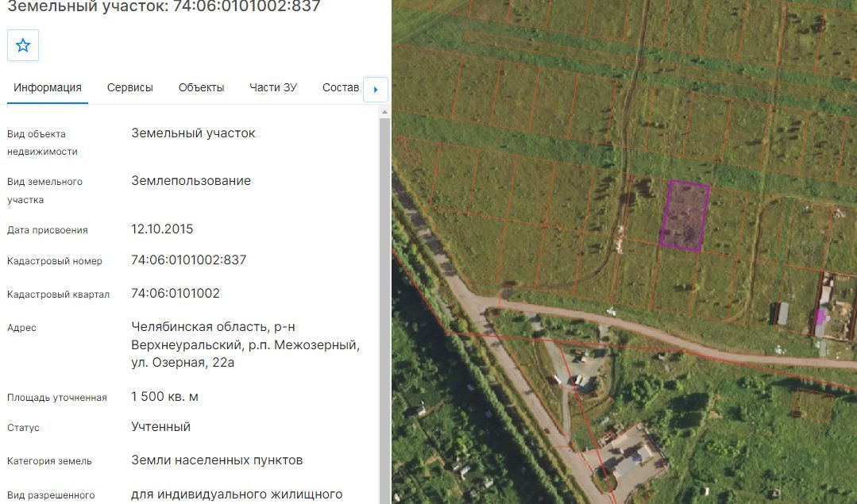This screenshot has height=504, width=857.
Task: Click the label Кадастровый номер
Action: click(x=55, y=261)
